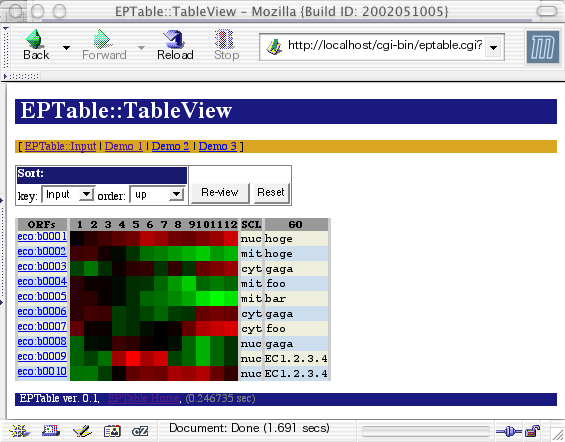
Task: Click the bright red cell in eco:b0009 row
Action: (133, 358)
